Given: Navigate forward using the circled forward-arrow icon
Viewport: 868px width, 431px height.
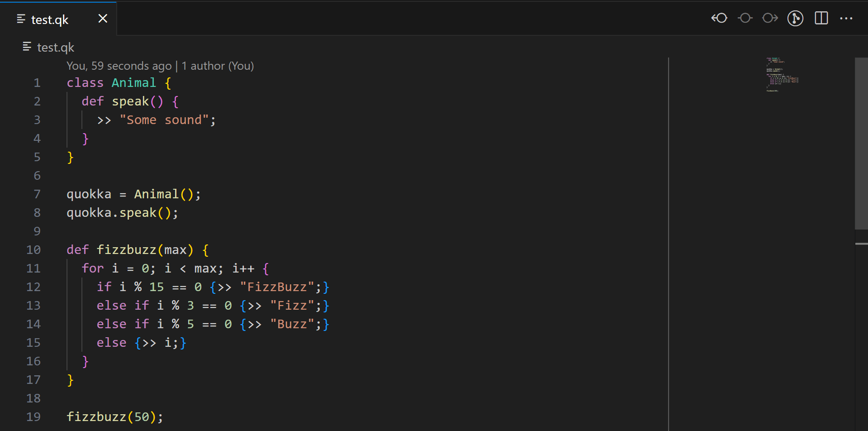Looking at the screenshot, I should click(x=770, y=18).
